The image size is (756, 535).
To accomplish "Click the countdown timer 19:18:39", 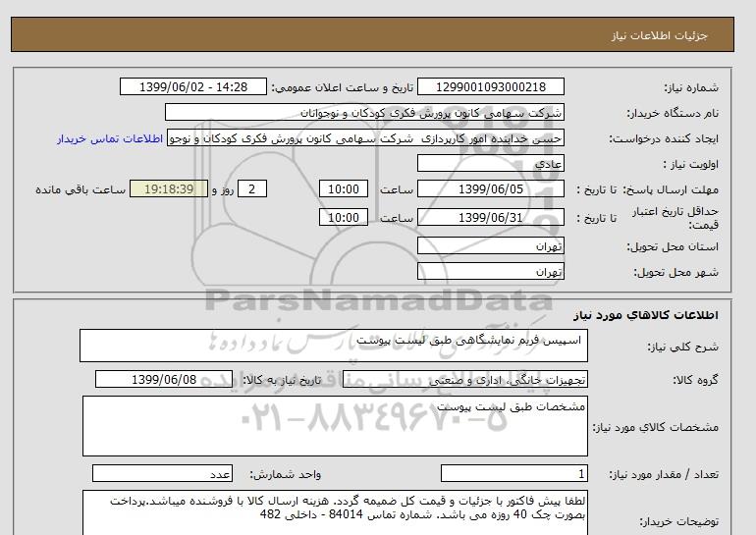I will click(169, 188).
